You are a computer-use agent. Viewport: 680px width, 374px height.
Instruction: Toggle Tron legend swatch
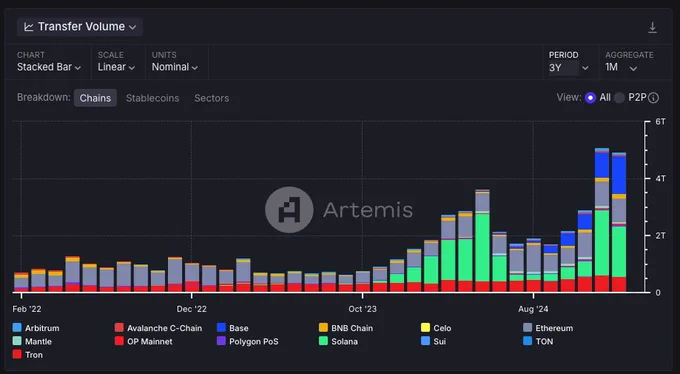tap(17, 354)
